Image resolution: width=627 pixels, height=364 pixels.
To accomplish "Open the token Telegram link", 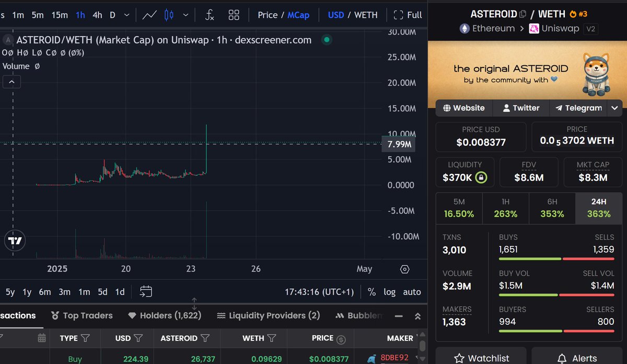I will click(x=578, y=108).
